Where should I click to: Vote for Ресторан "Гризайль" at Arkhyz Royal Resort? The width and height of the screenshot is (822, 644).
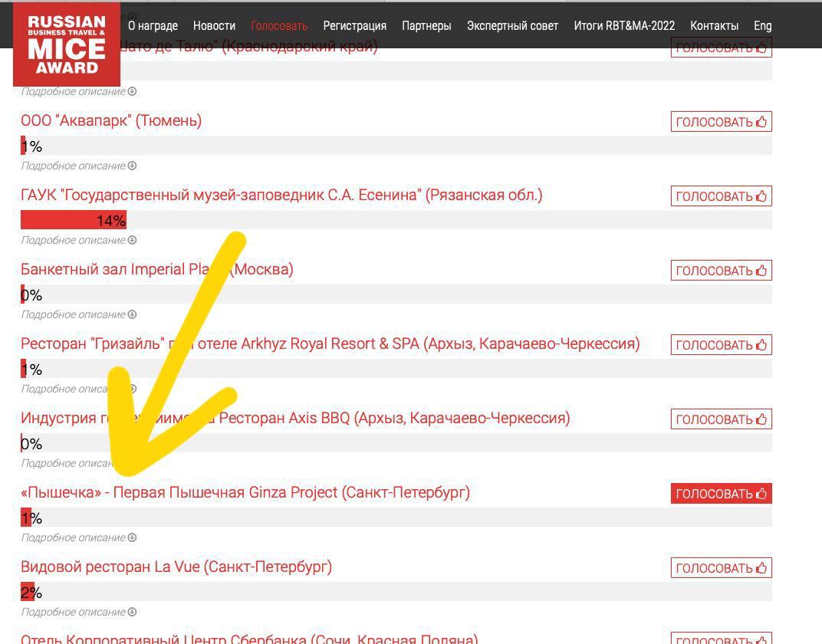coord(722,345)
